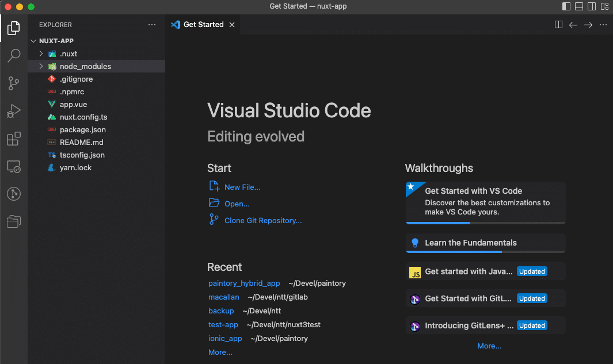
Task: Toggle secondary side bar layout icon
Action: click(592, 6)
